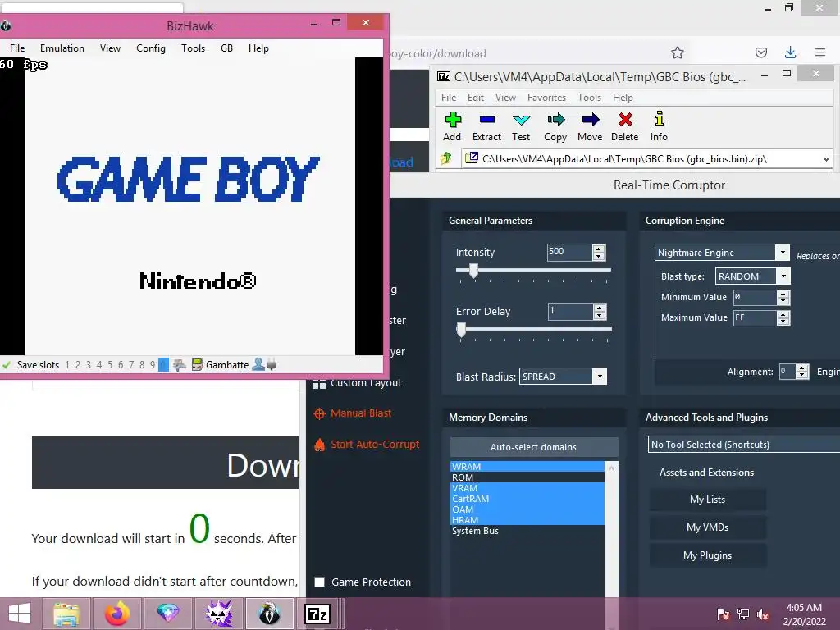Open 7-Zip Favorites menu
840x630 pixels.
(x=546, y=98)
